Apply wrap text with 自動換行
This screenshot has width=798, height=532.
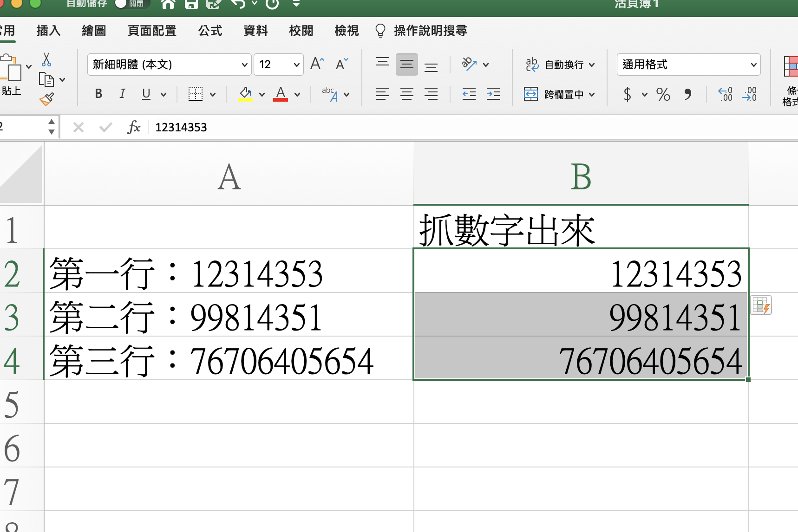click(559, 65)
